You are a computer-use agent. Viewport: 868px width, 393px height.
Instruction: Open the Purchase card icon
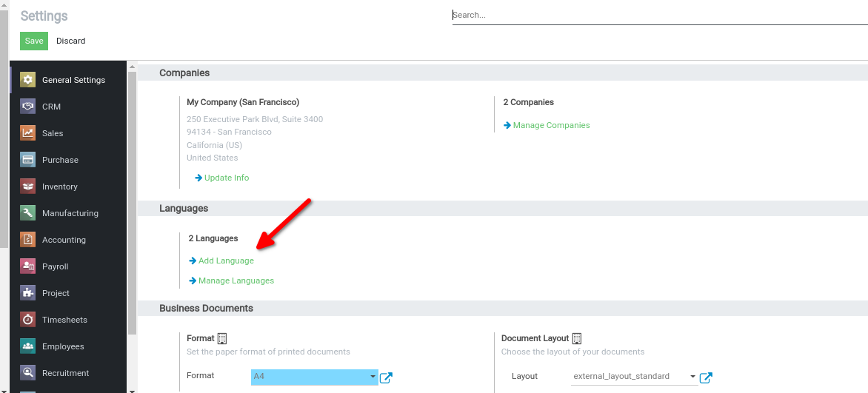(x=28, y=160)
